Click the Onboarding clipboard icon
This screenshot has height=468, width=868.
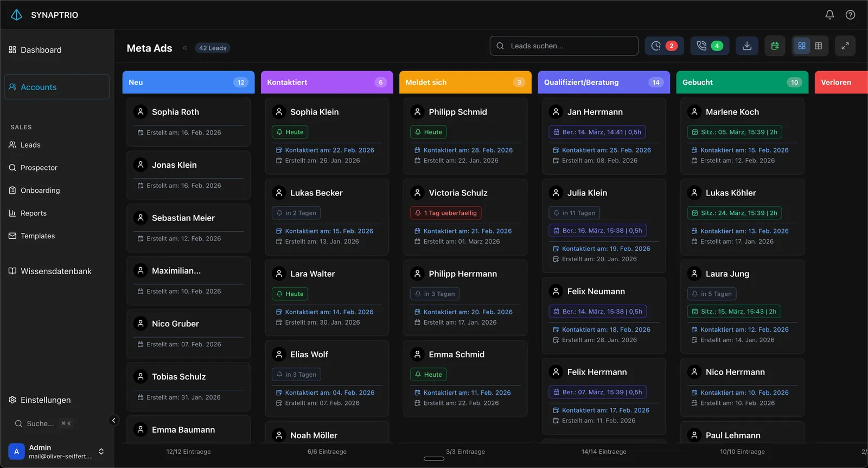point(12,191)
